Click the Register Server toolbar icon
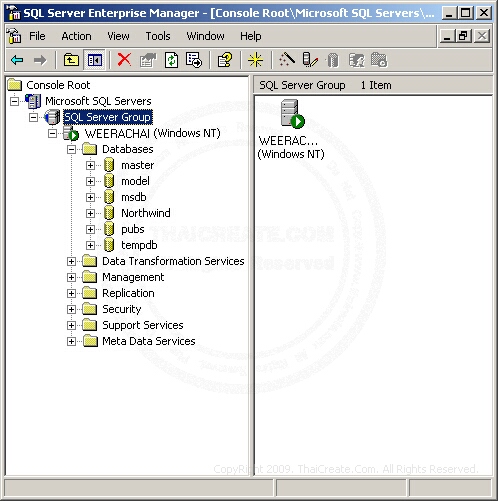The height and width of the screenshot is (501, 498). pyautogui.click(x=310, y=60)
